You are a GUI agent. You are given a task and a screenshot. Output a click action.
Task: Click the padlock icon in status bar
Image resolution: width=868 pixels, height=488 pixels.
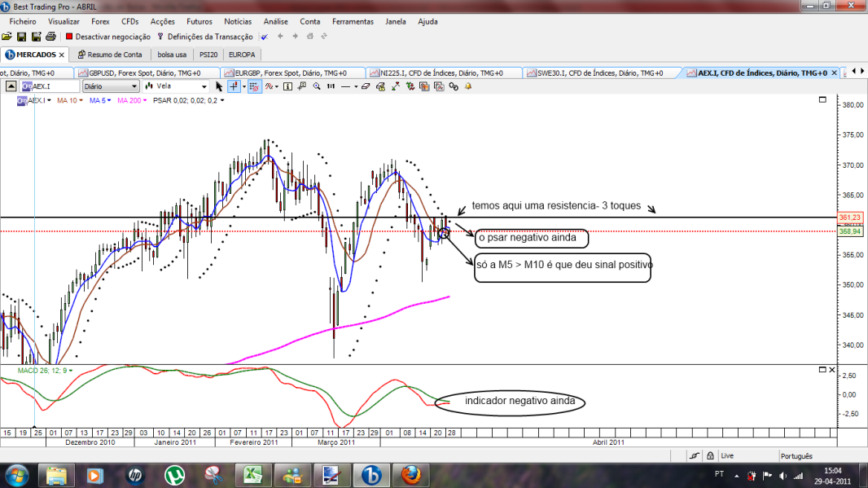(710, 456)
